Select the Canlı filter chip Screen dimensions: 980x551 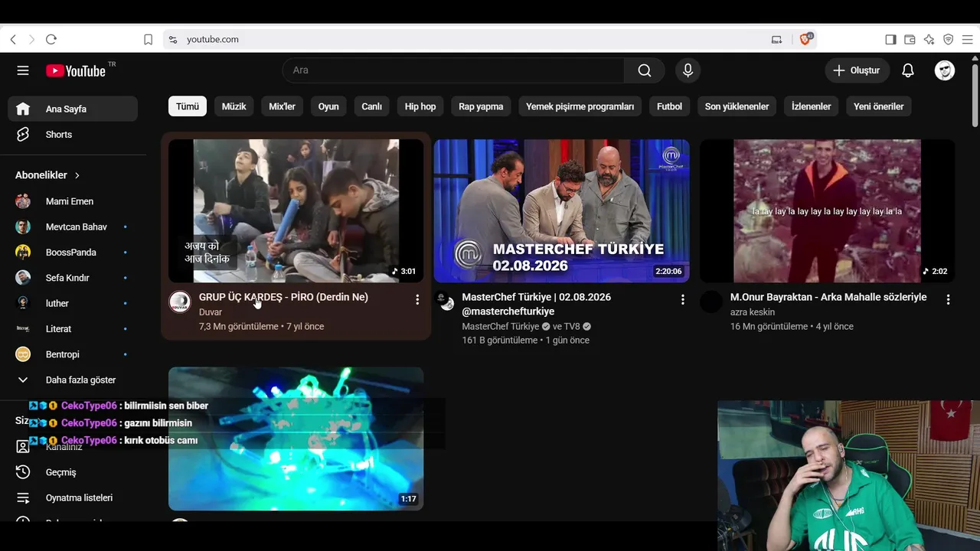tap(371, 106)
